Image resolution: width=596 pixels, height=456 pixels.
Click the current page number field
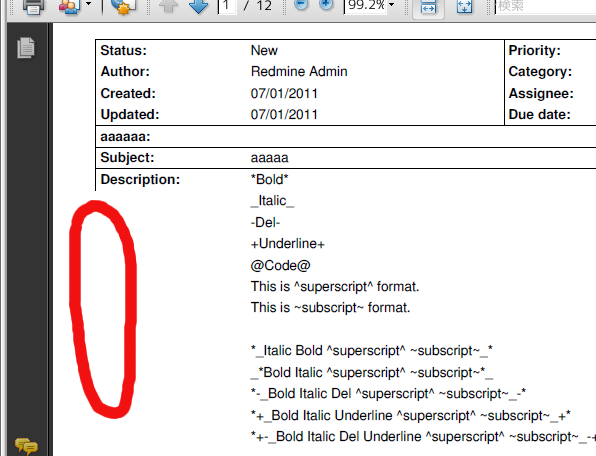[228, 5]
